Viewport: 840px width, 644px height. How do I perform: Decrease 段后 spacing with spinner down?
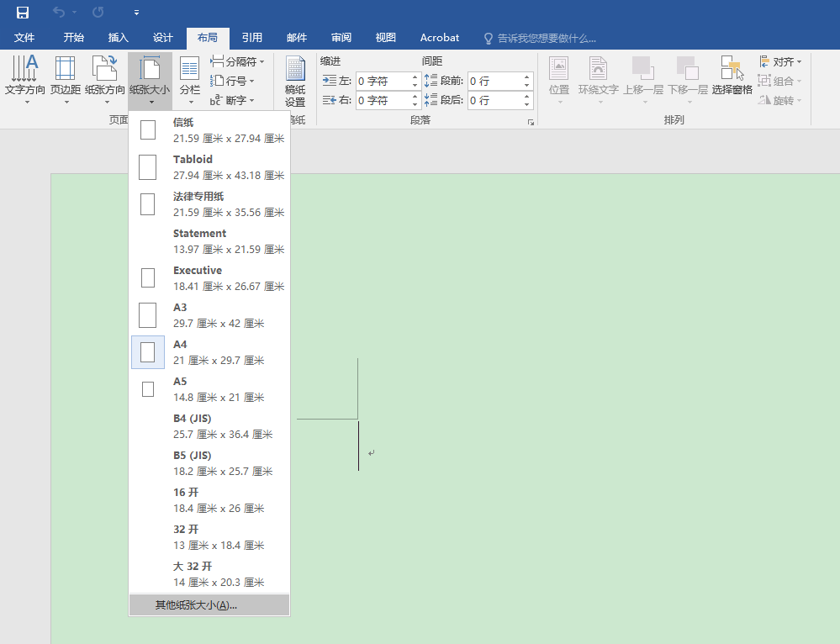527,104
